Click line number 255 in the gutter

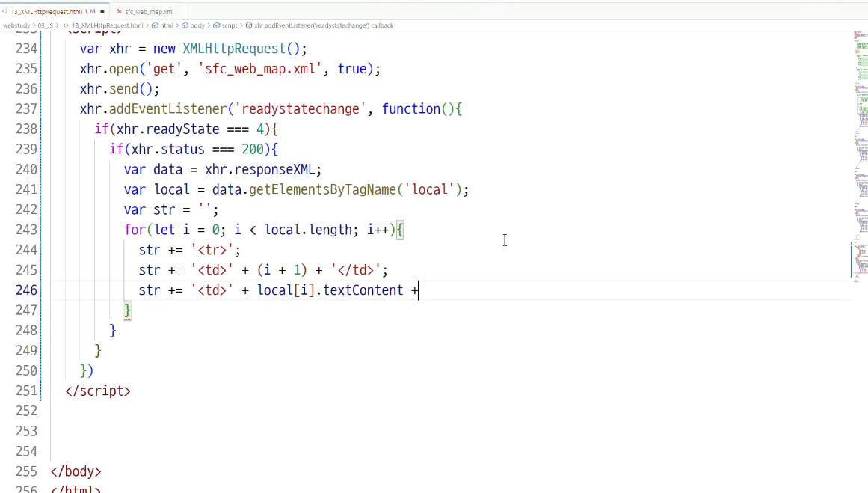27,471
